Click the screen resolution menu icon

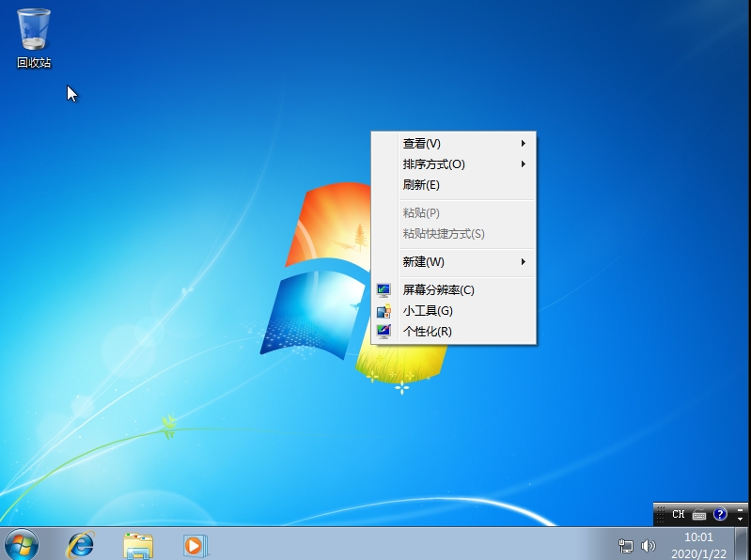(x=383, y=290)
